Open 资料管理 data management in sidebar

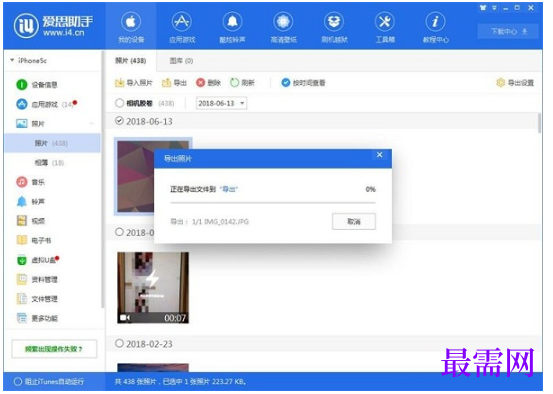pyautogui.click(x=37, y=279)
